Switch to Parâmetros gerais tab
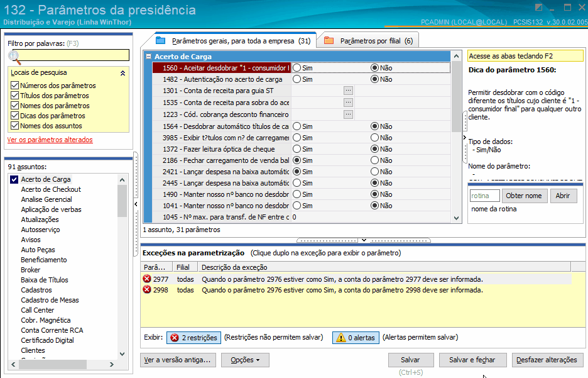 235,40
